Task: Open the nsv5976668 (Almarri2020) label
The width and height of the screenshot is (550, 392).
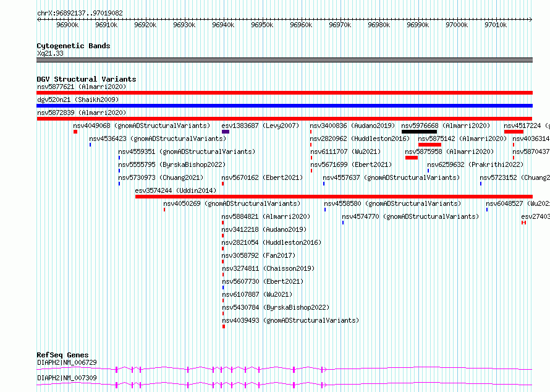Action: 446,126
